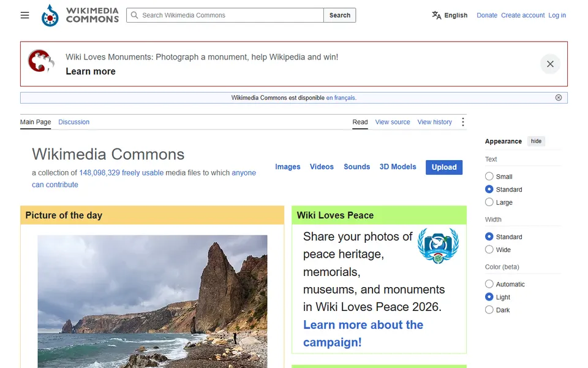Image resolution: width=588 pixels, height=368 pixels.
Task: Click the Wiki Loves Monuments puzzle logo
Action: coord(41,61)
